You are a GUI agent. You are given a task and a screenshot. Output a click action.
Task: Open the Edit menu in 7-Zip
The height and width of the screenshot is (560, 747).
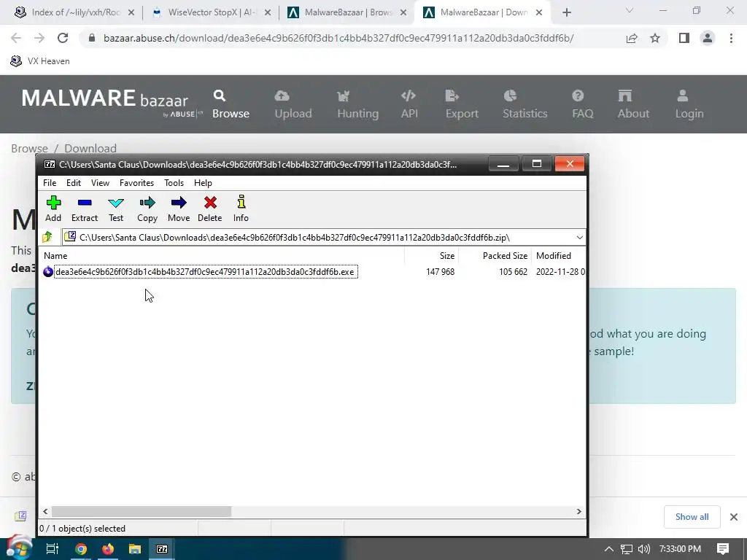click(74, 183)
